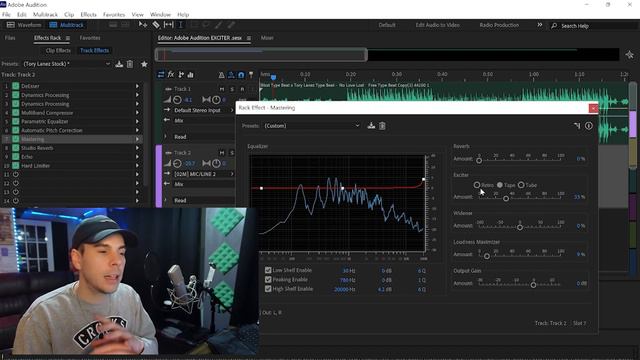
Task: Solo Track 1 with S button
Action: click(232, 89)
